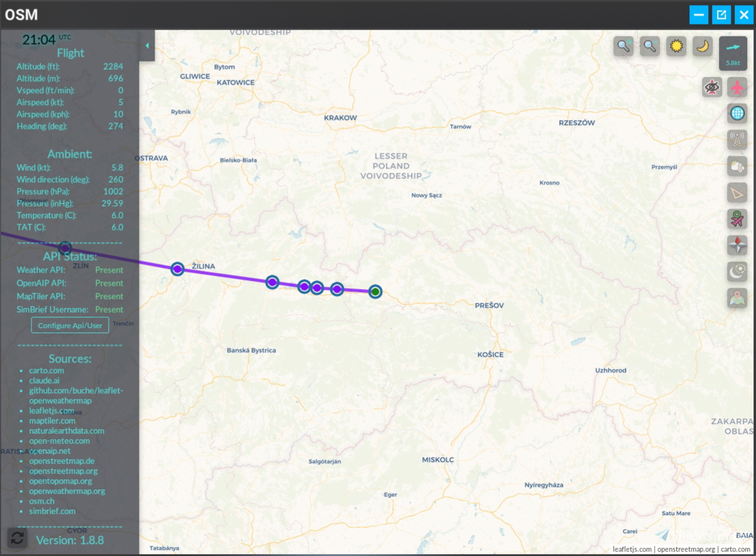
Task: Click the green waypoint marker near Prešov
Action: point(375,291)
